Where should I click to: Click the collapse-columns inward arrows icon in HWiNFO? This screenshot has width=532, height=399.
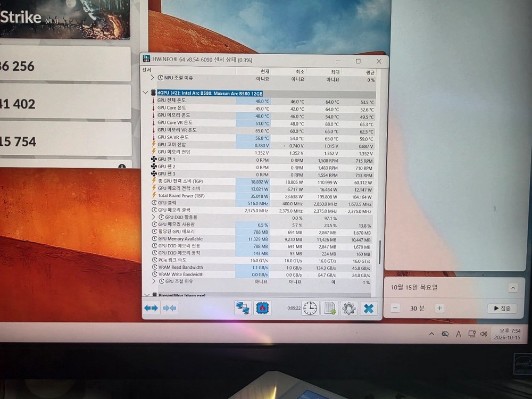pyautogui.click(x=170, y=308)
